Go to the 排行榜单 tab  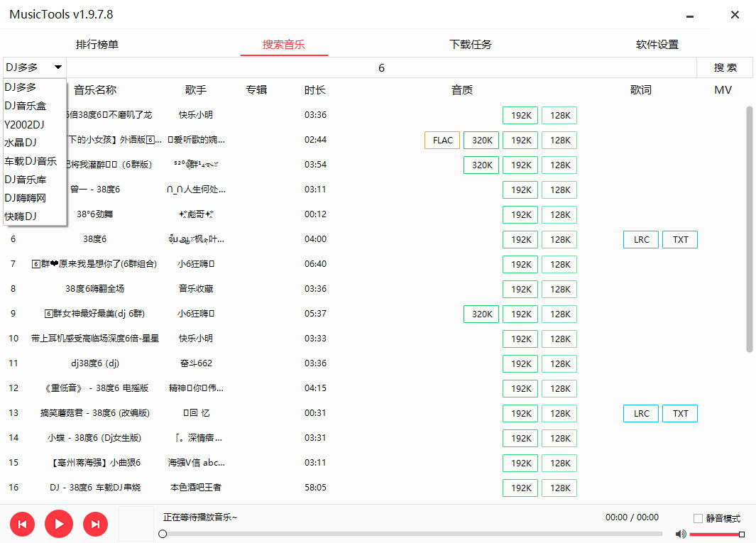click(x=97, y=44)
